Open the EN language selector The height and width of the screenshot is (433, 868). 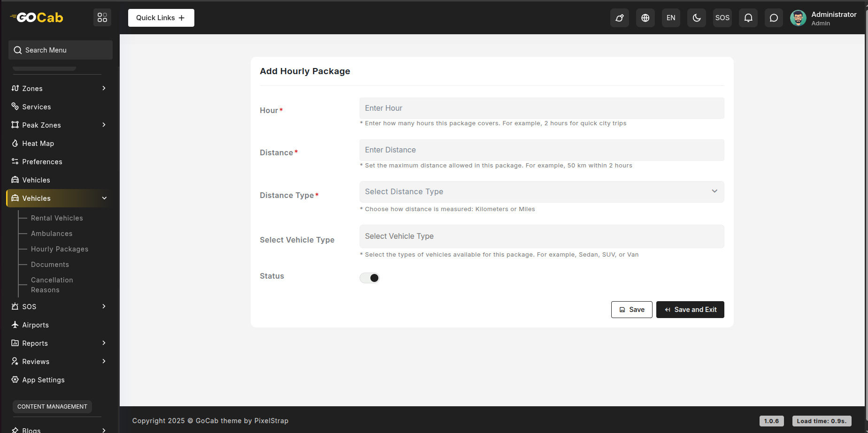tap(671, 18)
